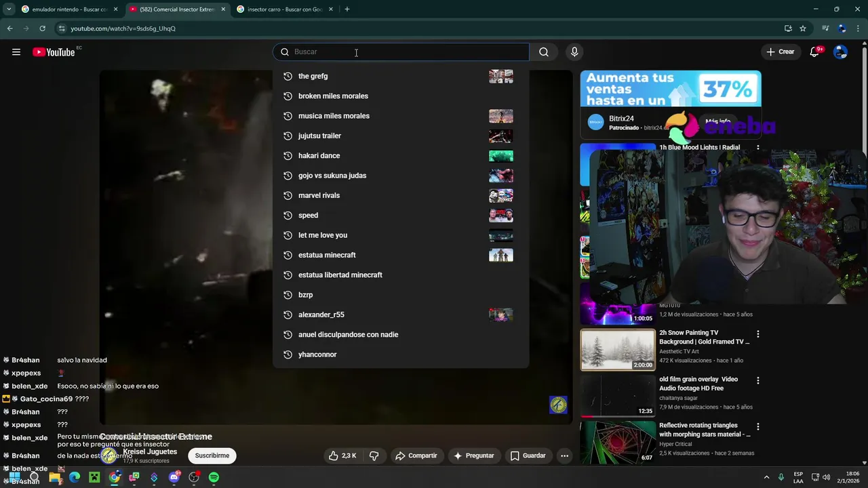Open thumbnail next to "speed" suggestion
The width and height of the screenshot is (868, 488).
(501, 216)
